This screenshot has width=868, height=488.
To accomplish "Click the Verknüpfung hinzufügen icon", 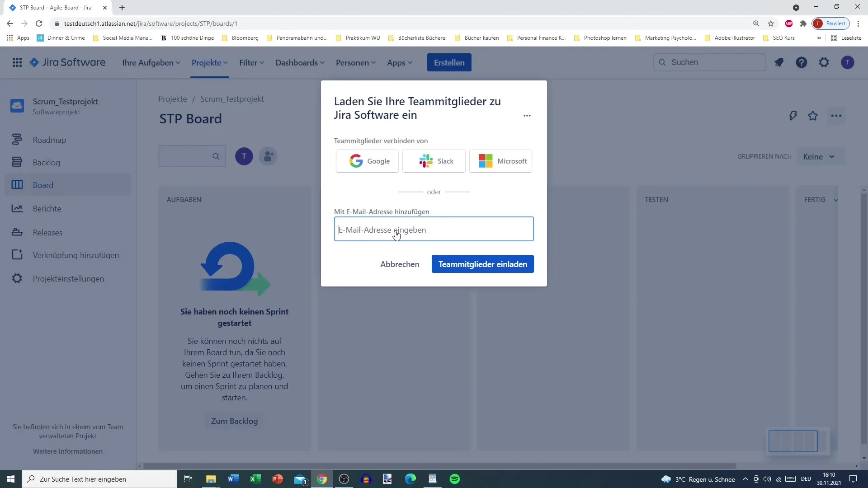I will pyautogui.click(x=16, y=256).
